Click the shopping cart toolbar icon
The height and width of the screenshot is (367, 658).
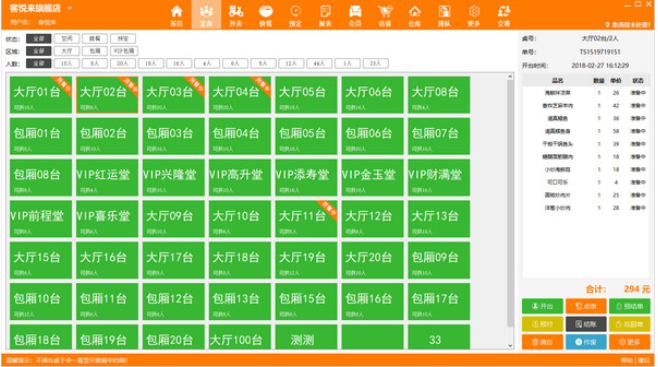[x=385, y=15]
